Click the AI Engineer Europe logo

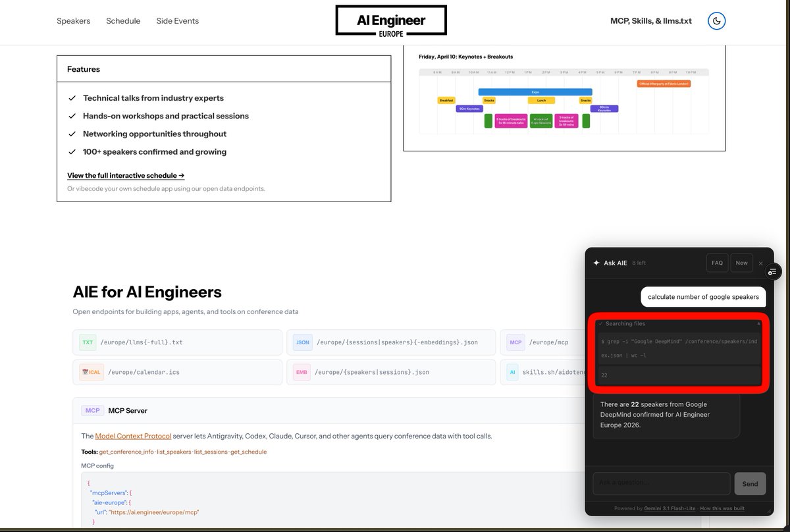[391, 20]
